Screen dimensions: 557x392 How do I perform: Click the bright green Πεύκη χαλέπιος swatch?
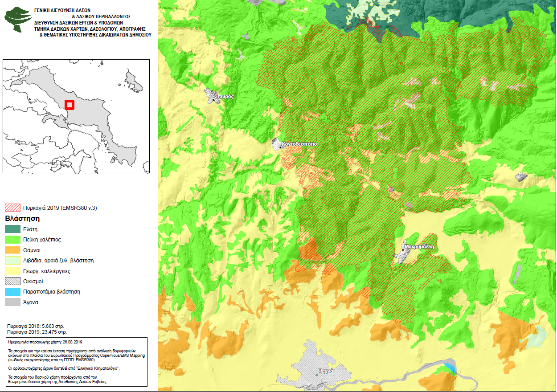tap(12, 240)
